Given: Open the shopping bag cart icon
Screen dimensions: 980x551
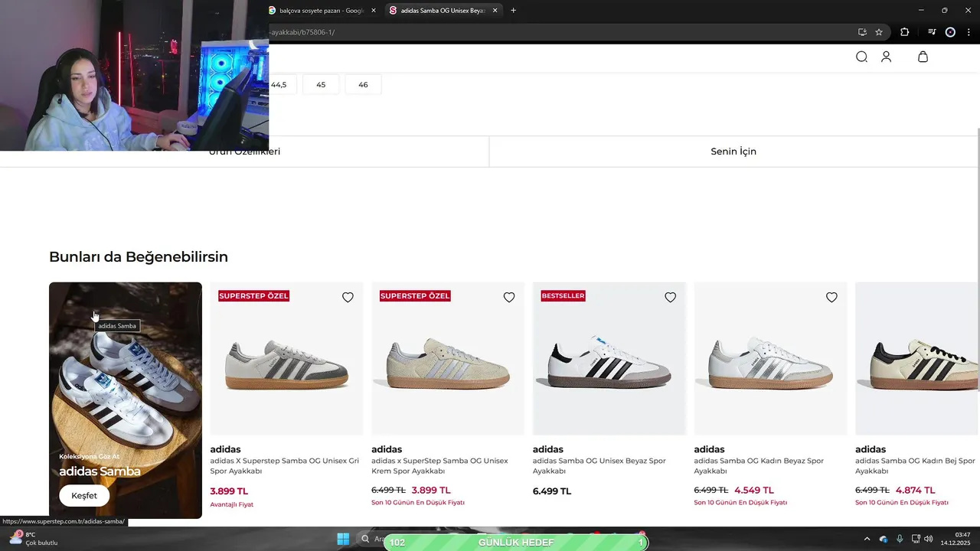Looking at the screenshot, I should point(923,57).
